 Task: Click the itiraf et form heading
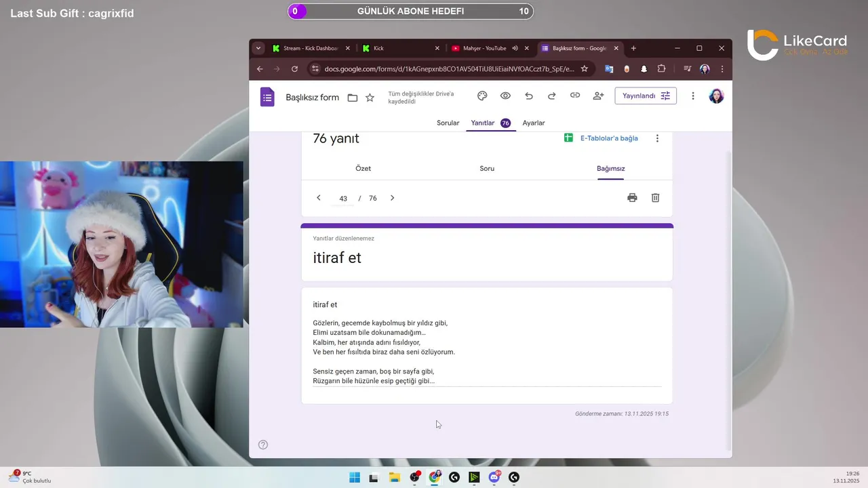[337, 258]
